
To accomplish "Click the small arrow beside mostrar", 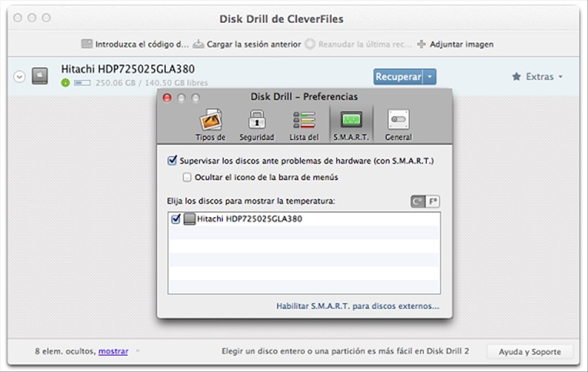I will [x=137, y=351].
